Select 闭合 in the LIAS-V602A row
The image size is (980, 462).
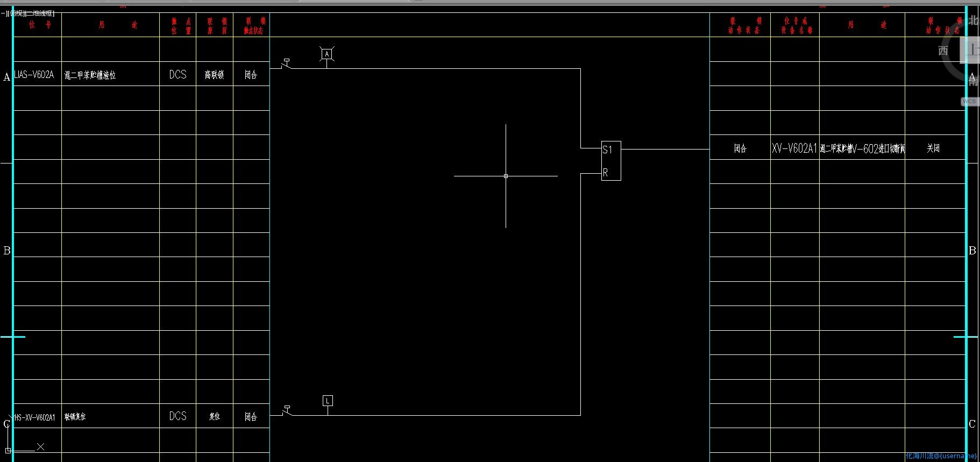coord(251,75)
